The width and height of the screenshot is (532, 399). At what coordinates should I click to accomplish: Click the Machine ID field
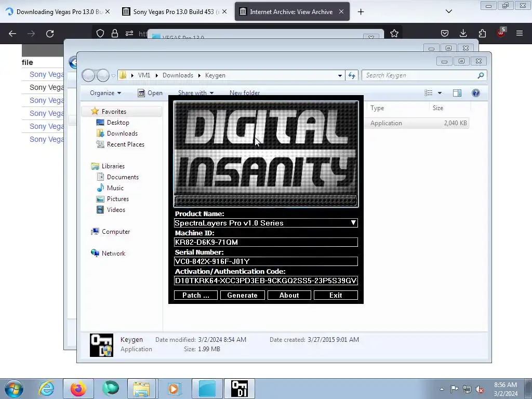(x=265, y=242)
